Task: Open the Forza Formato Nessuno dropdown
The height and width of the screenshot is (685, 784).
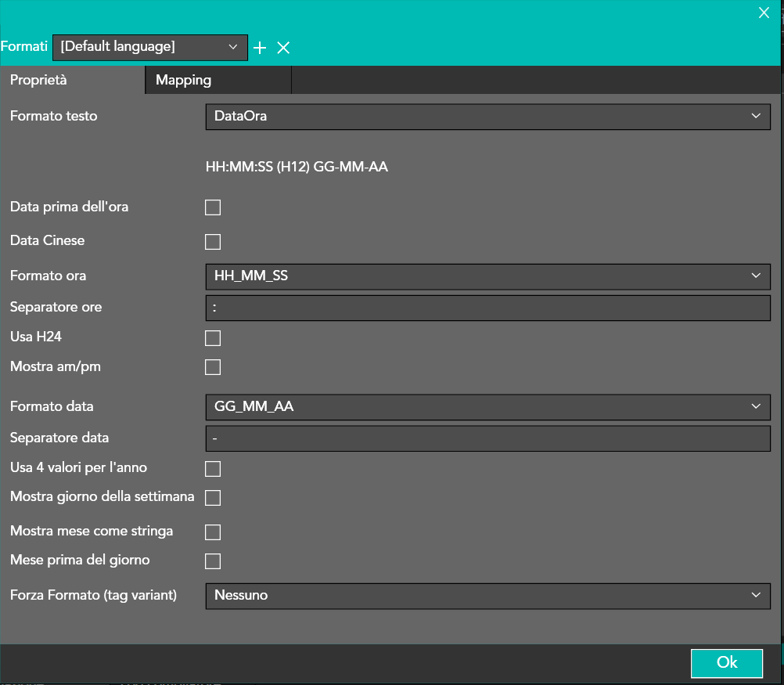Action: coord(488,596)
